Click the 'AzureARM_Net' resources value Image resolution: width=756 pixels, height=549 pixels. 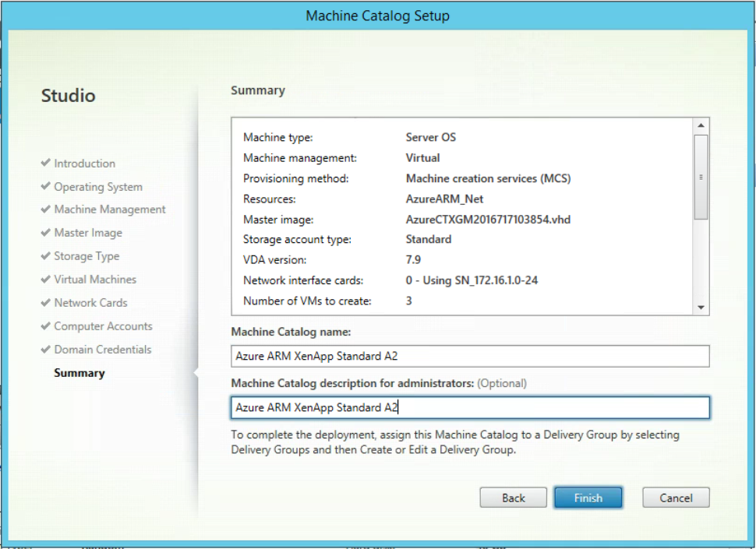tap(444, 199)
